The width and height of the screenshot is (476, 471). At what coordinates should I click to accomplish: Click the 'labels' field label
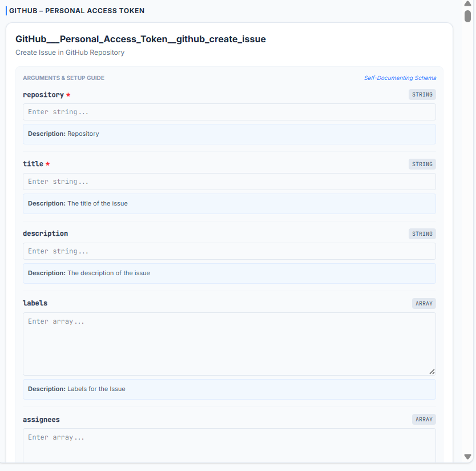tap(35, 303)
